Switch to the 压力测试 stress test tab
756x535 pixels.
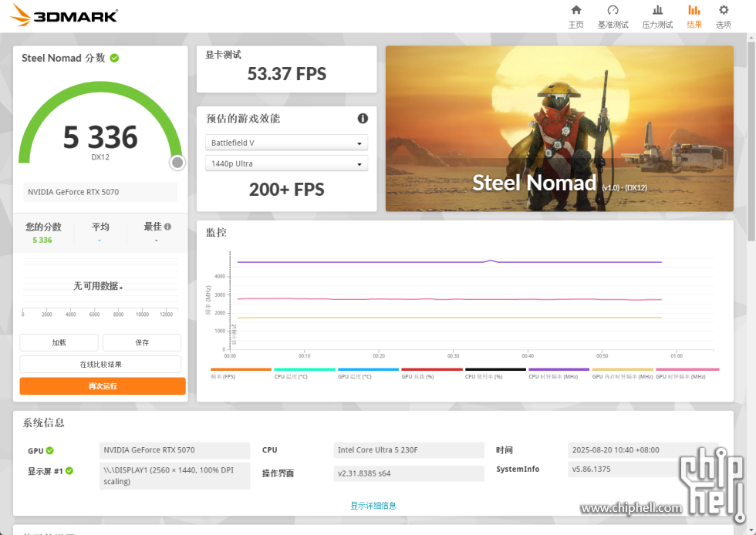[x=657, y=17]
